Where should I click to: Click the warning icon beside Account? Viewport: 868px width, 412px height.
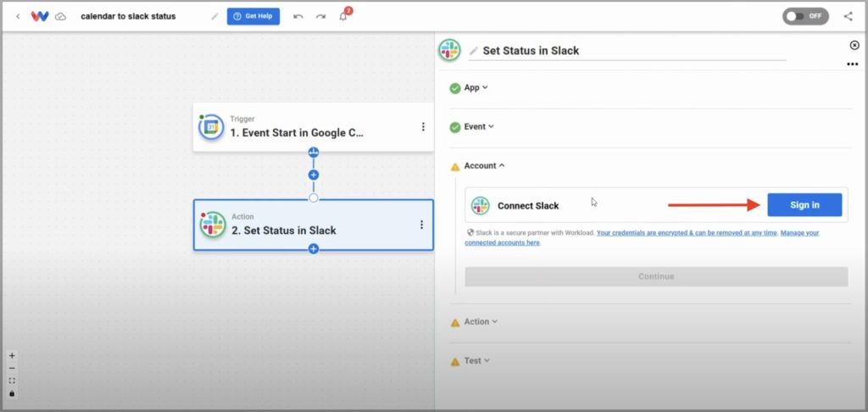point(455,167)
